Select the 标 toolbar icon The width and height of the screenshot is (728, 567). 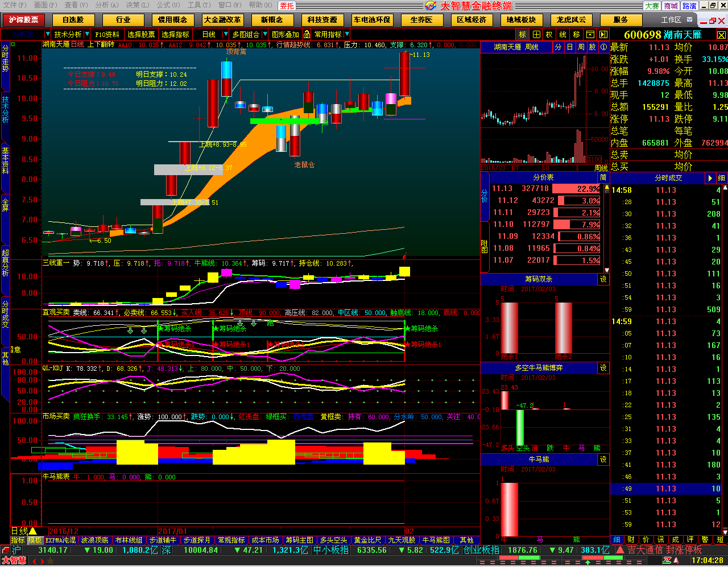(522, 35)
